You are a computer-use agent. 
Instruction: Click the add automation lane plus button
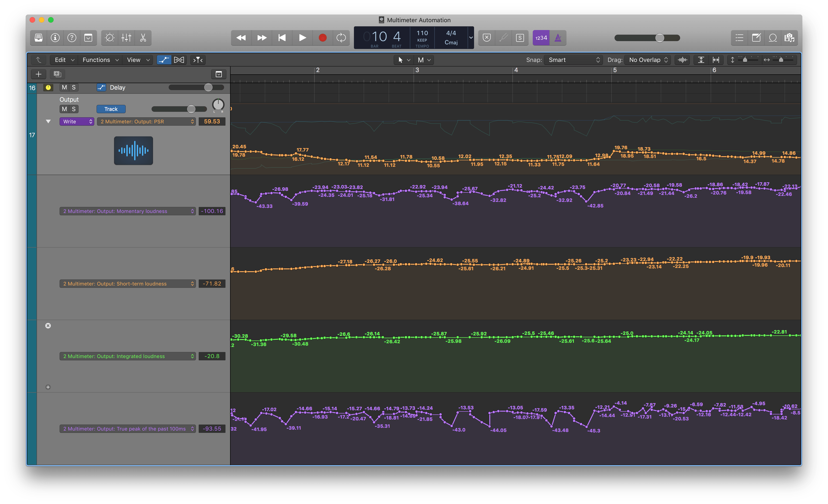pos(48,387)
